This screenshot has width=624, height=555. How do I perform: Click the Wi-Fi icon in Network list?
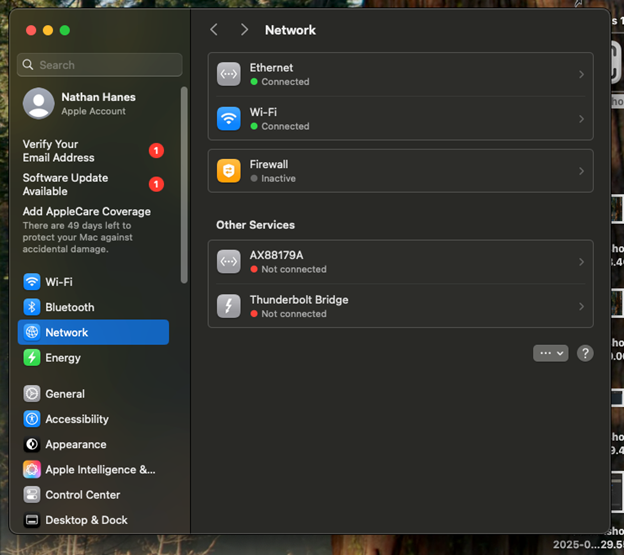[228, 119]
